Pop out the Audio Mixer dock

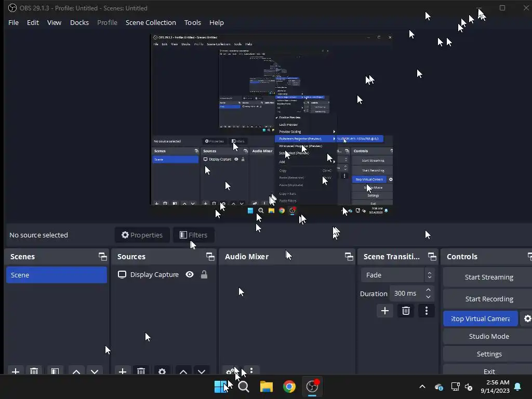click(x=349, y=257)
